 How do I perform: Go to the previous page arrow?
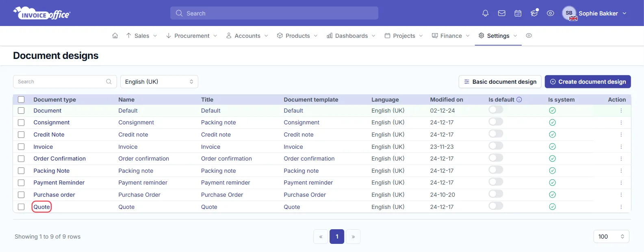pos(321,237)
